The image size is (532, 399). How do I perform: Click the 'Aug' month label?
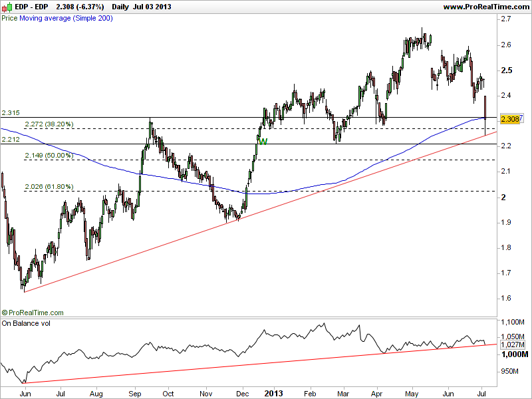96,394
